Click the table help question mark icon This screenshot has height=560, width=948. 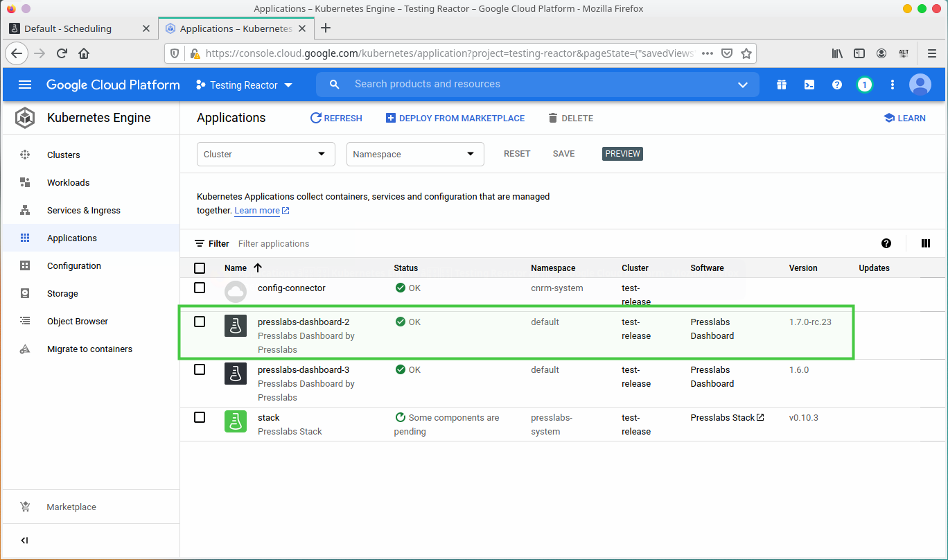point(886,243)
